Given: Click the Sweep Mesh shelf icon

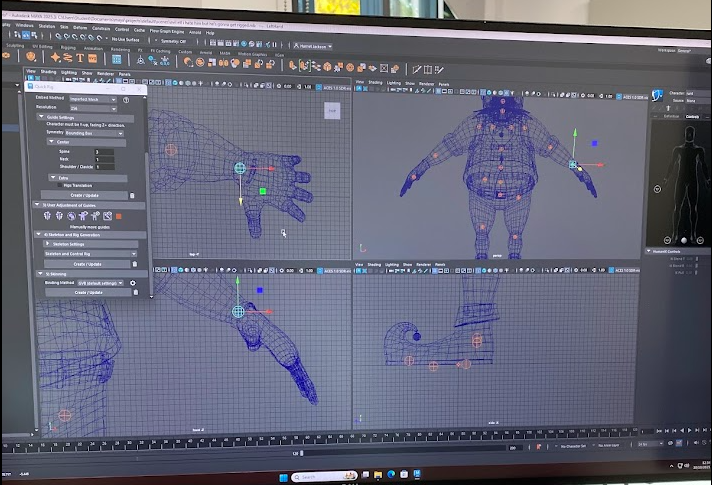Looking at the screenshot, I should (x=68, y=58).
